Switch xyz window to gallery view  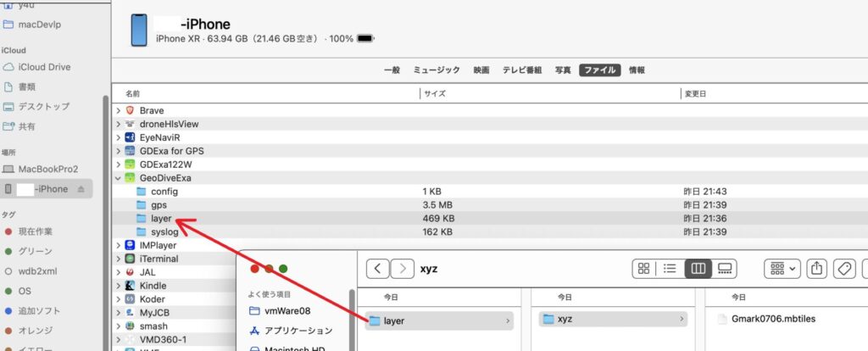coord(725,269)
